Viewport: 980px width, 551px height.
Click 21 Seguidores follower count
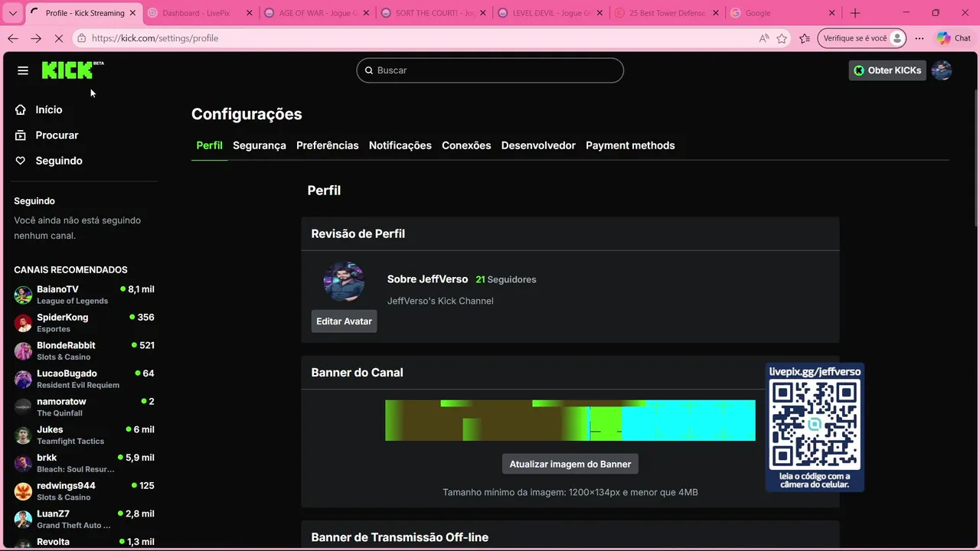506,279
